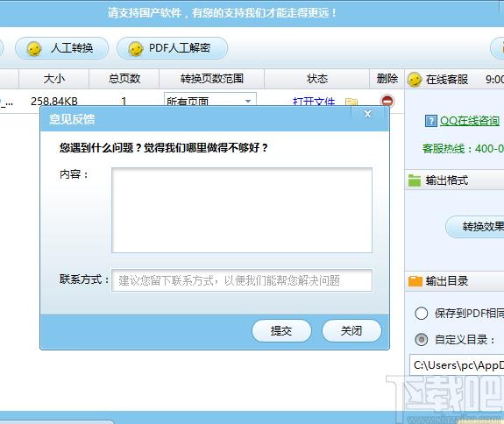
Task: Click the 状态 column header
Action: (x=317, y=79)
